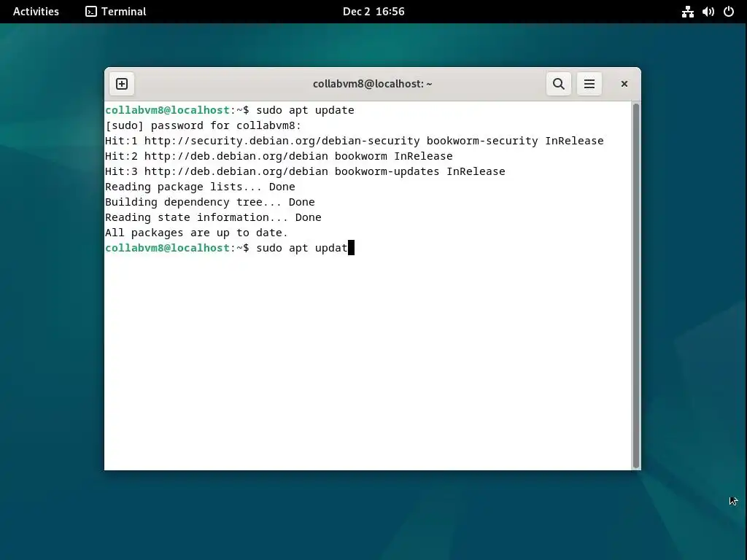Close the terminal window
This screenshot has height=560, width=747.
(624, 84)
